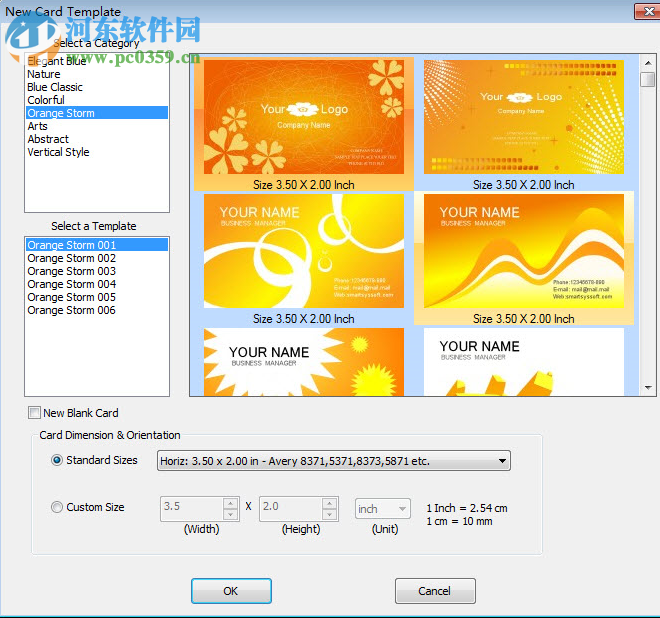Decrease height with the down stepper
The height and width of the screenshot is (618, 660).
330,514
